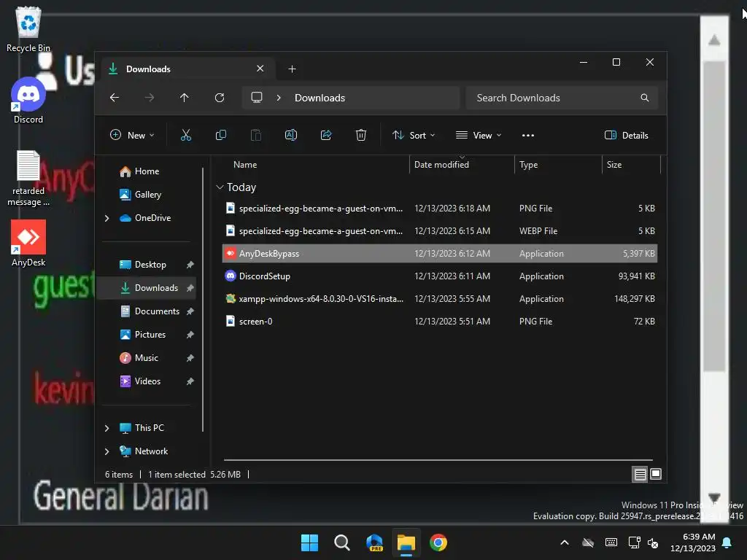Open the New dropdown menu
Image resolution: width=747 pixels, height=560 pixels.
[x=132, y=135]
